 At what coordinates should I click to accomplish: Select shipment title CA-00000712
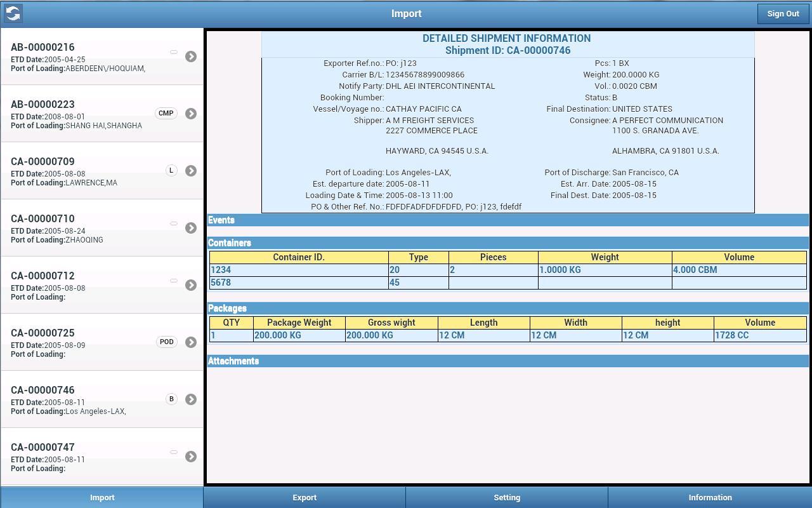43,276
